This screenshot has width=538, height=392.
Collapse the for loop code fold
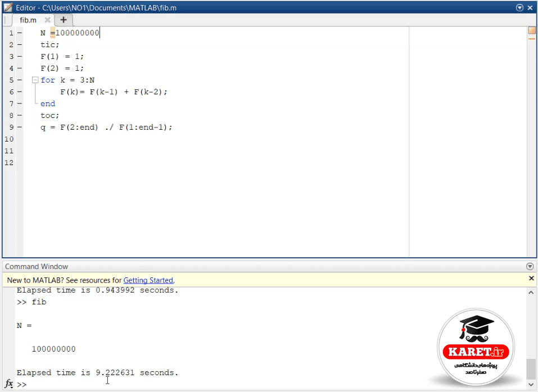coord(35,80)
